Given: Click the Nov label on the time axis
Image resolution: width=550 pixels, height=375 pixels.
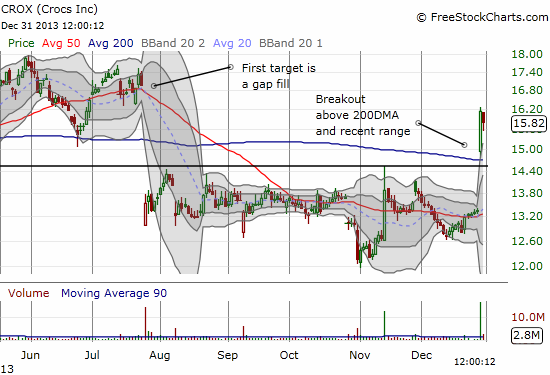Looking at the screenshot, I should coord(360,355).
